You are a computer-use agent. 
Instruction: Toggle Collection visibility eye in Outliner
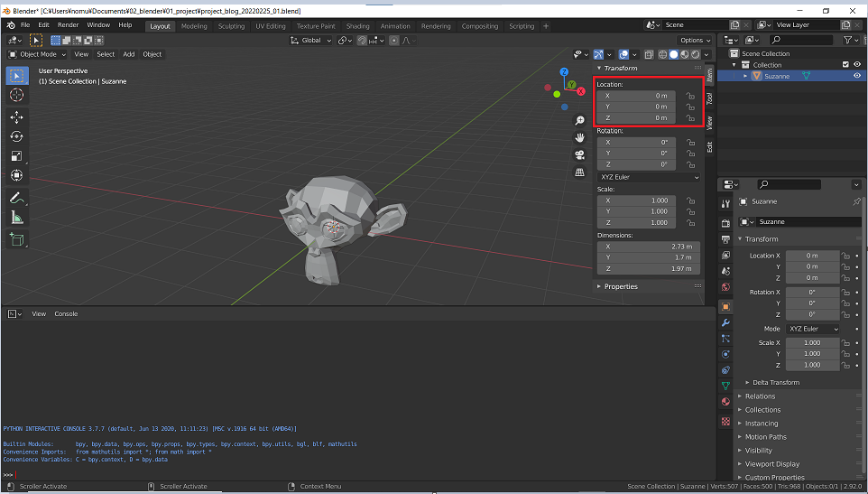tap(857, 65)
